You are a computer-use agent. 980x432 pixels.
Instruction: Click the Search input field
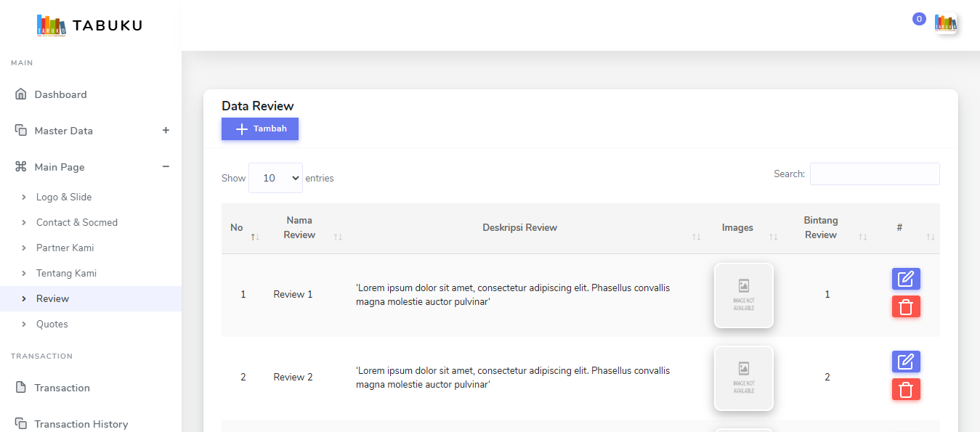coord(874,174)
